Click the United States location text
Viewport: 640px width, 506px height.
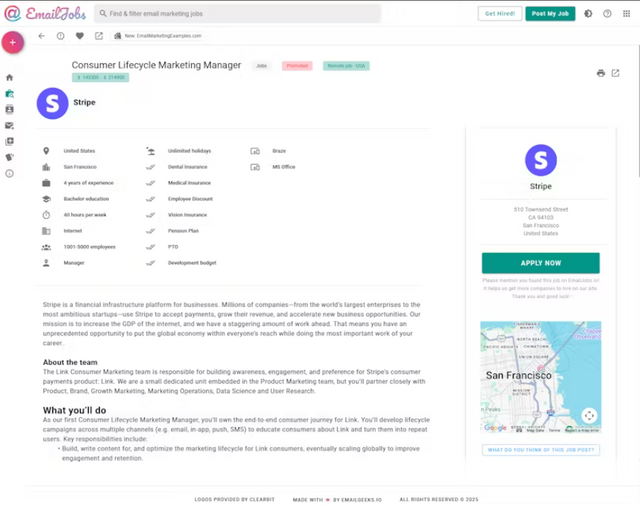pyautogui.click(x=79, y=151)
